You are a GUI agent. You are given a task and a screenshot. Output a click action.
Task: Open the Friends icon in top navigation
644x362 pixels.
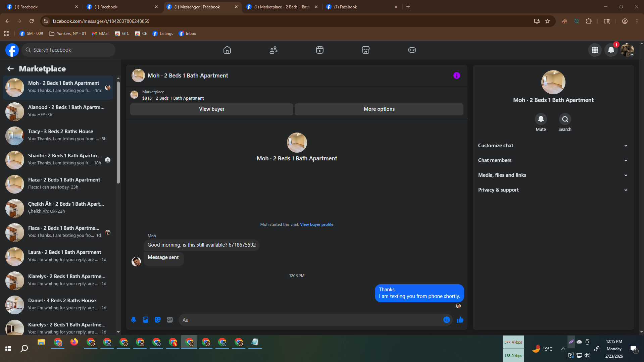274,50
